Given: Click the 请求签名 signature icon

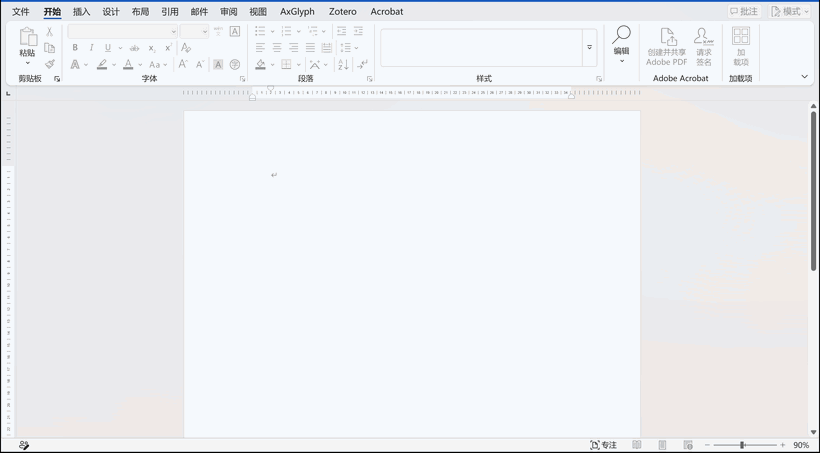Looking at the screenshot, I should (x=703, y=36).
